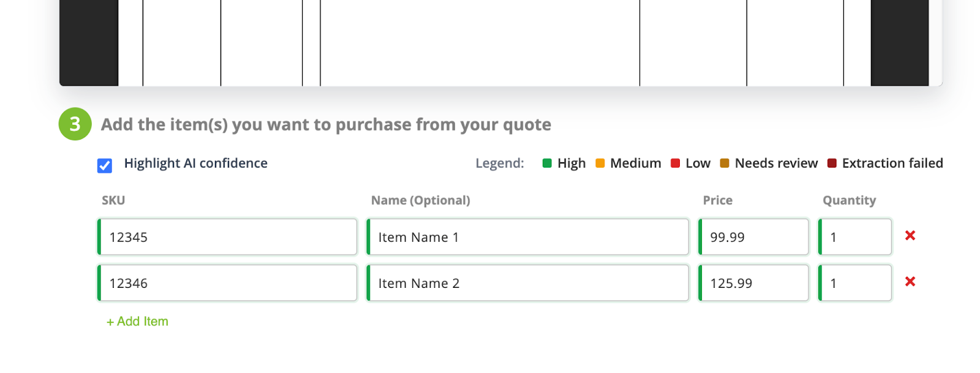Image resolution: width=980 pixels, height=373 pixels.
Task: Click the green step 3 badge
Action: pyautogui.click(x=75, y=124)
